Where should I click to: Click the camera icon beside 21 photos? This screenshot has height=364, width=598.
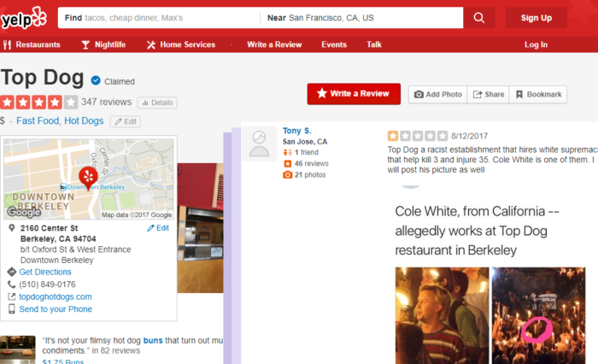[288, 175]
